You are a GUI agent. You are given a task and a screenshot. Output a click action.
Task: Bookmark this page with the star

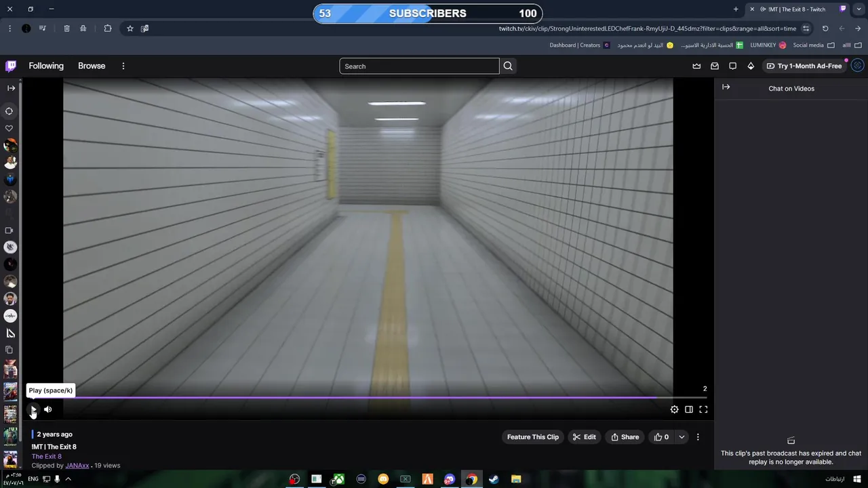click(130, 28)
